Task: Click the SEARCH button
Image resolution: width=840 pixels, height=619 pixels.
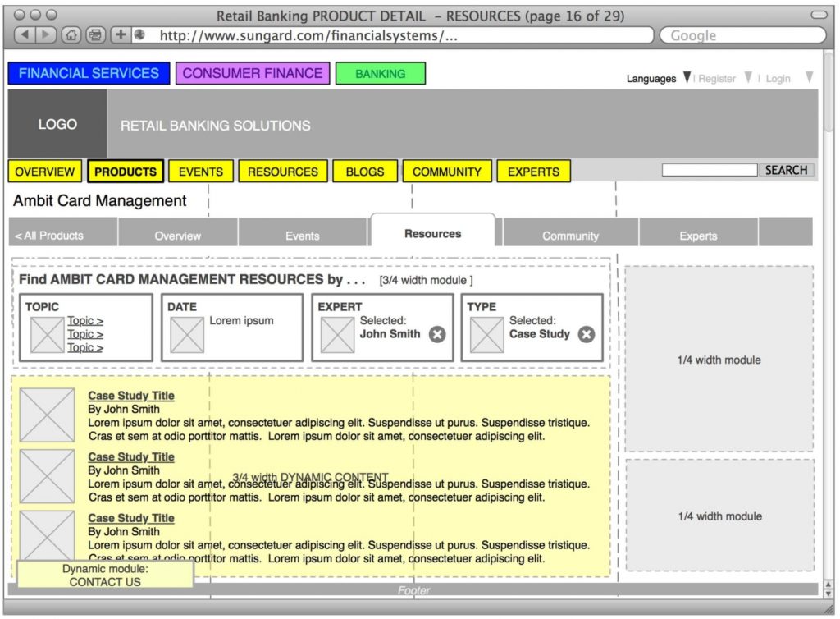Action: [x=786, y=170]
